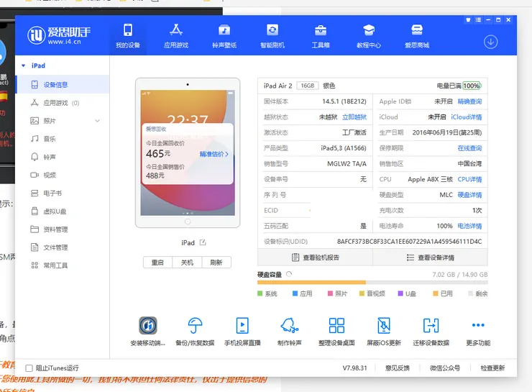Open 常用工具 in the sidebar
Viewport: 532px width, 392px height.
(63, 265)
